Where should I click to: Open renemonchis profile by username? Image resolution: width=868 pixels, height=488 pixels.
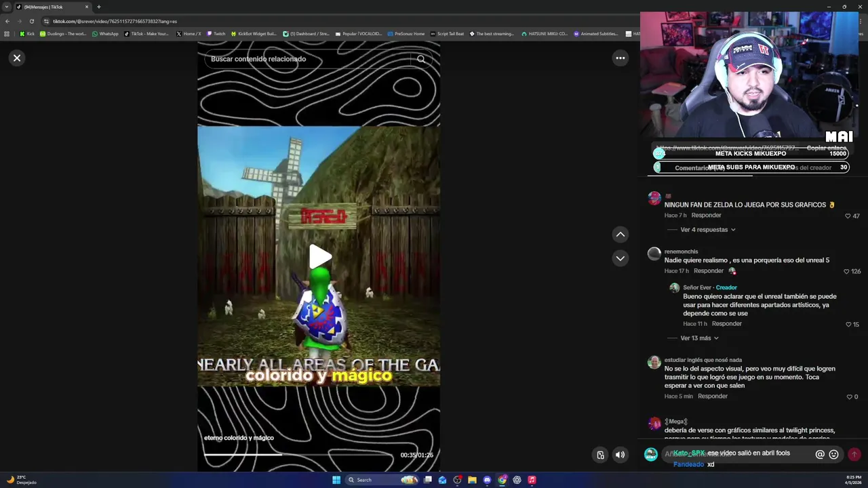tap(681, 251)
